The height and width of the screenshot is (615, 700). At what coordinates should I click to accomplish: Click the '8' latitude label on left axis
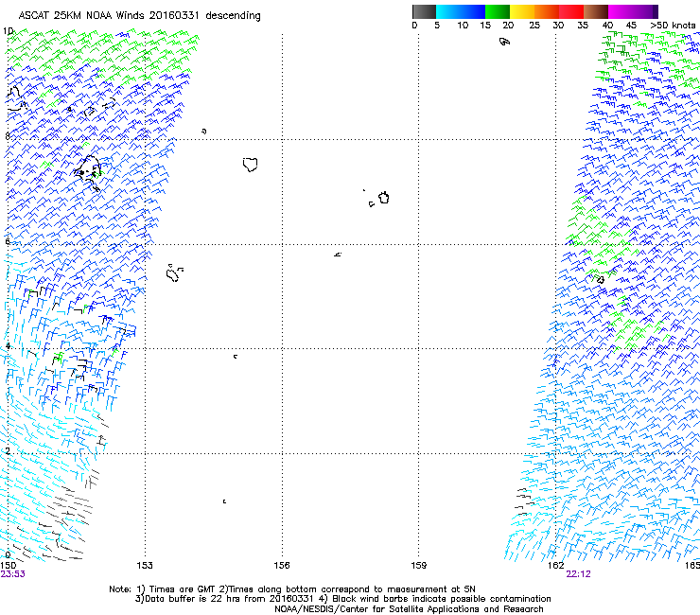[x=8, y=136]
